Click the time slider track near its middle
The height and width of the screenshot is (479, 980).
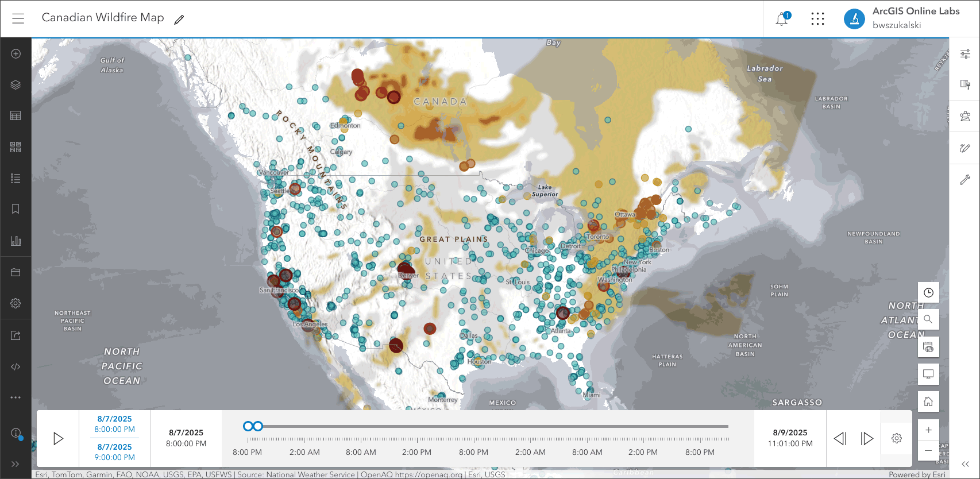488,427
